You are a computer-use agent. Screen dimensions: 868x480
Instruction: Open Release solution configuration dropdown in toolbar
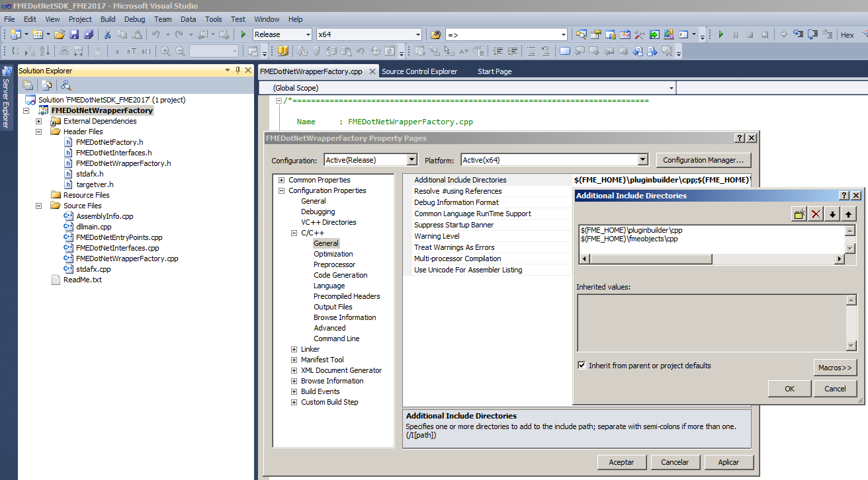[308, 34]
